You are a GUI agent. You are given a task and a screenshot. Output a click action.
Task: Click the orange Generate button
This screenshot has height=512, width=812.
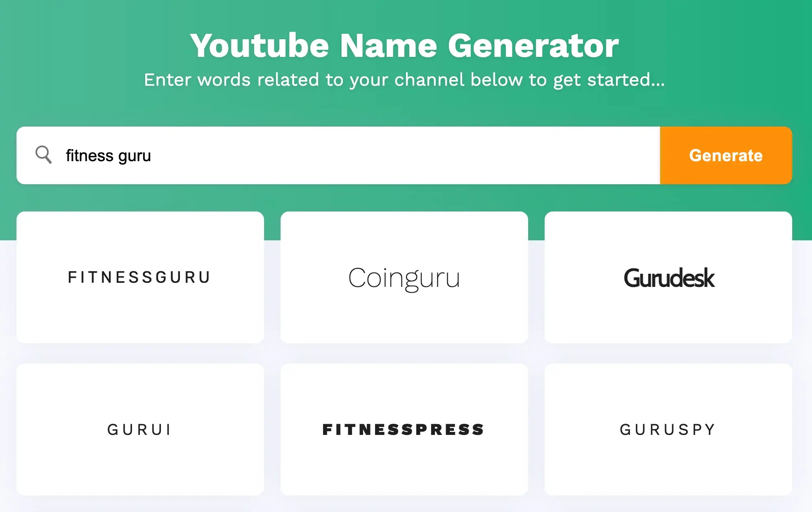726,155
